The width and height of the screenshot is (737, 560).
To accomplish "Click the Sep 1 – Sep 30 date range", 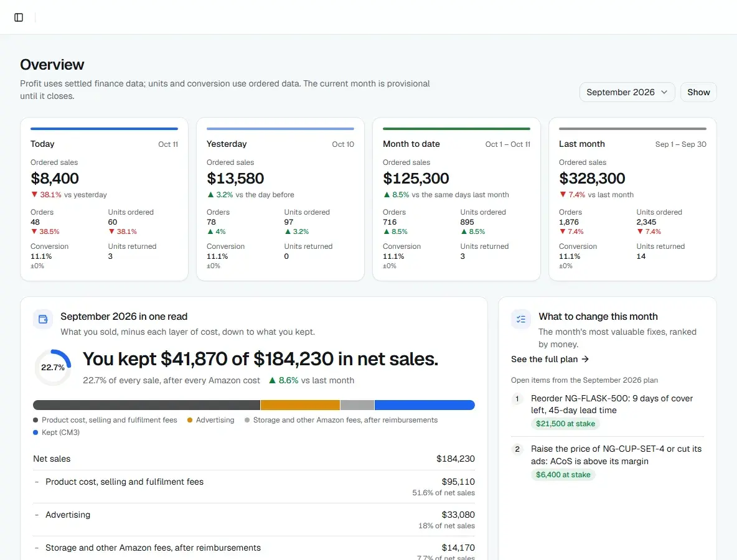I will 680,144.
